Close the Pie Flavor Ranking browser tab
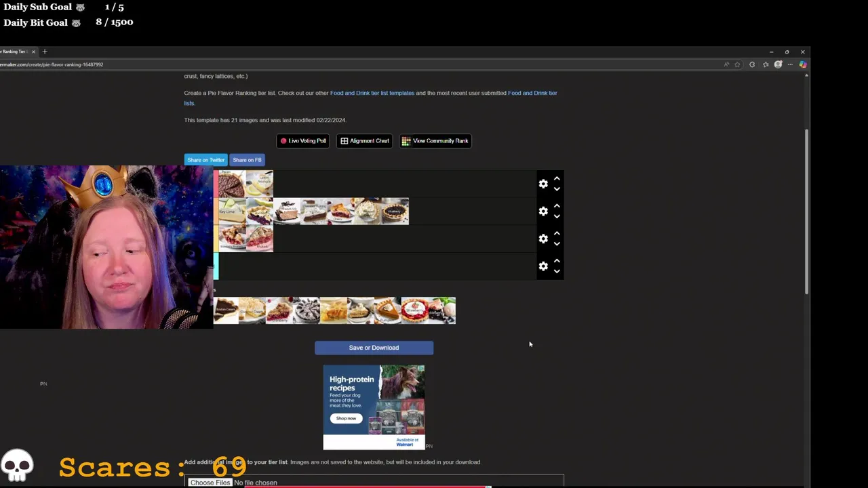The image size is (868, 488). click(33, 52)
